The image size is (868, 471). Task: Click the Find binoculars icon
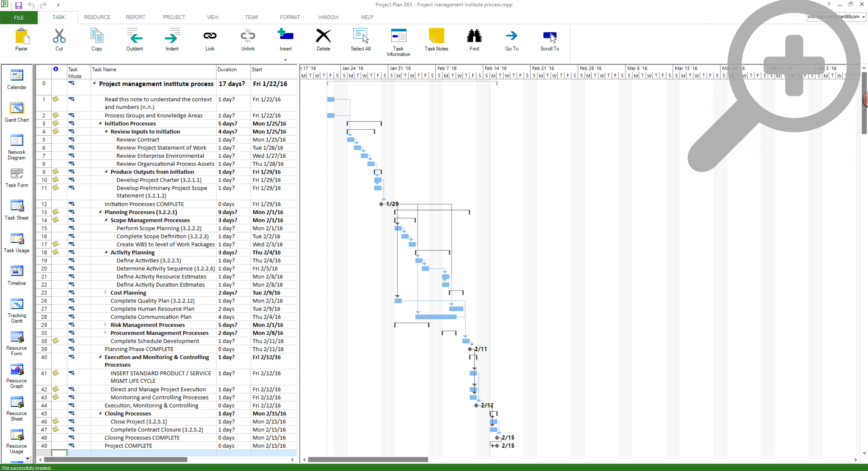pyautogui.click(x=474, y=36)
